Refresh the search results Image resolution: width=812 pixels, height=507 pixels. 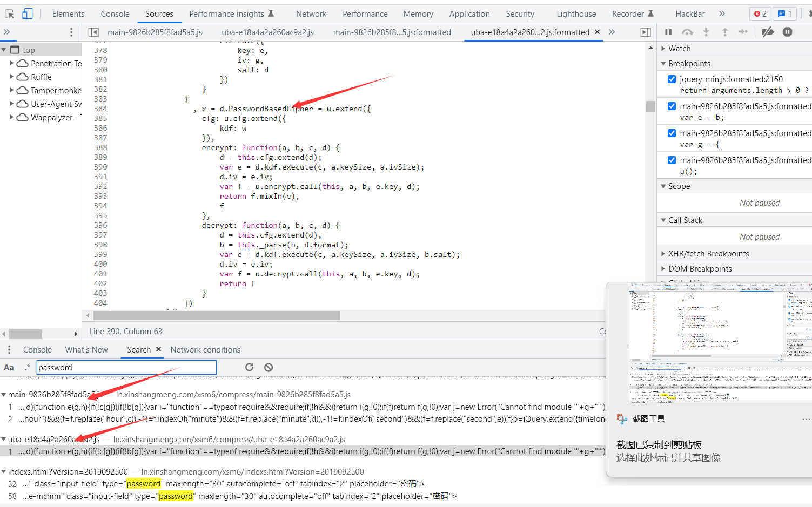(x=249, y=367)
